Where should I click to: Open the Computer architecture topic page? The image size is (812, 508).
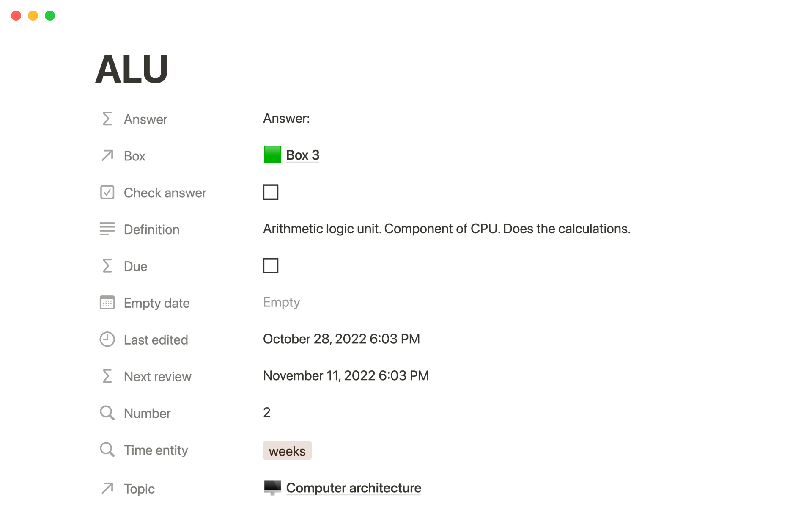pyautogui.click(x=353, y=488)
